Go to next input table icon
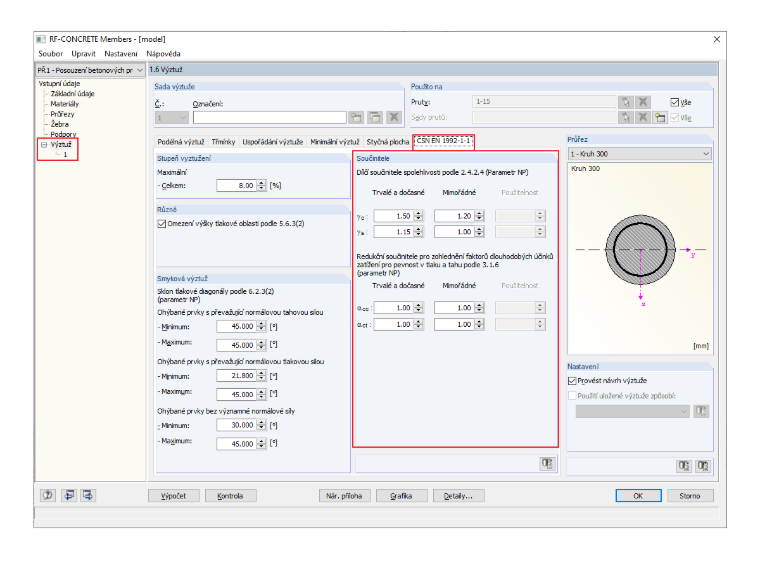 tap(88, 495)
